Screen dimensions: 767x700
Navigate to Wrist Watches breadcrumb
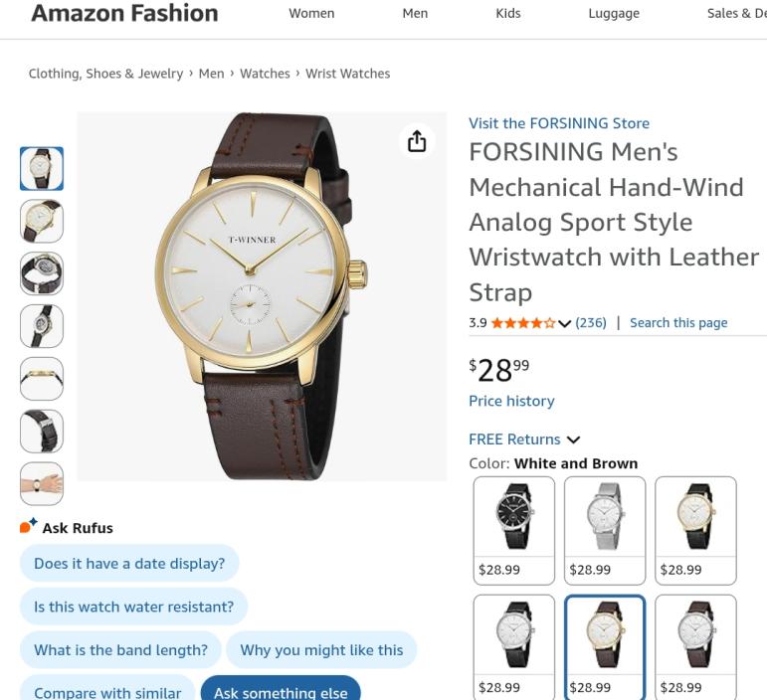coord(347,74)
